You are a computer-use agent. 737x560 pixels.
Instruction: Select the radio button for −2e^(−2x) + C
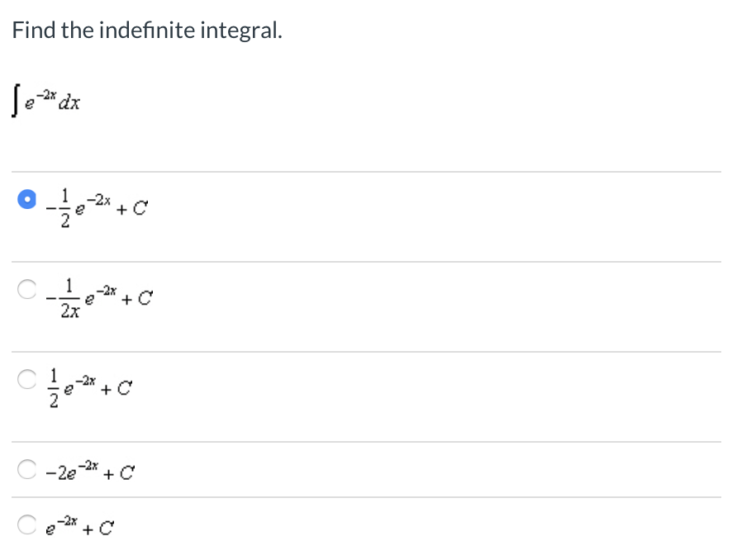26,469
